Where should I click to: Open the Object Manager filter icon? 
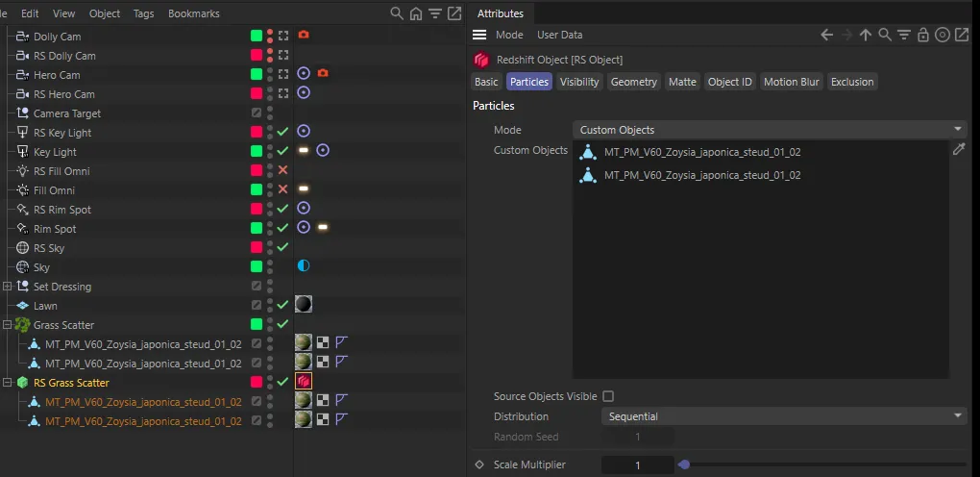(x=435, y=13)
